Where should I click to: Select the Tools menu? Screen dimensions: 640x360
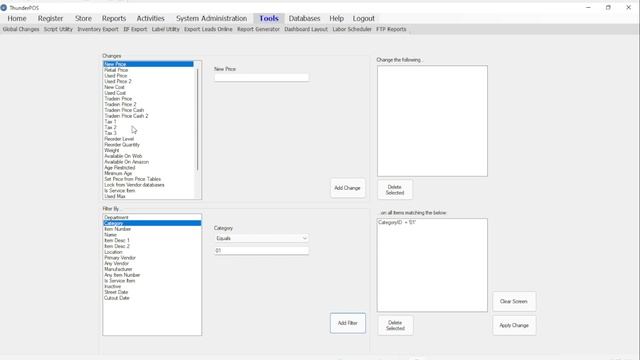coord(269,18)
